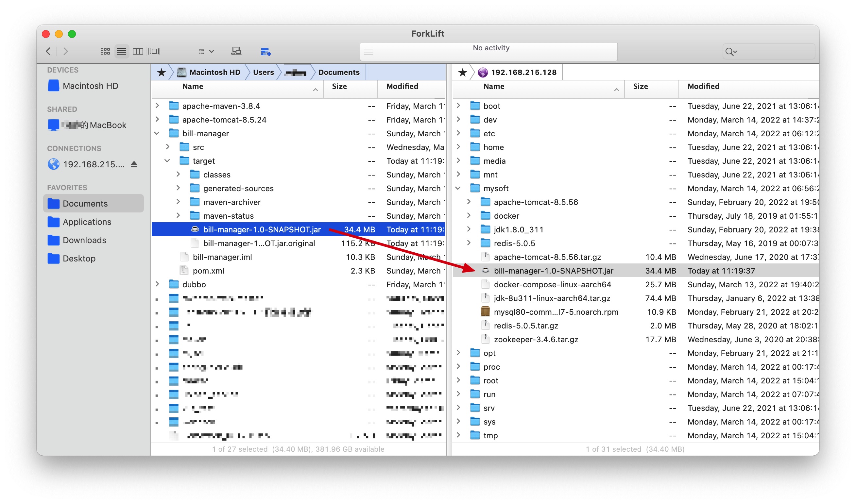Click the connect to server icon
This screenshot has height=504, width=856.
point(236,51)
